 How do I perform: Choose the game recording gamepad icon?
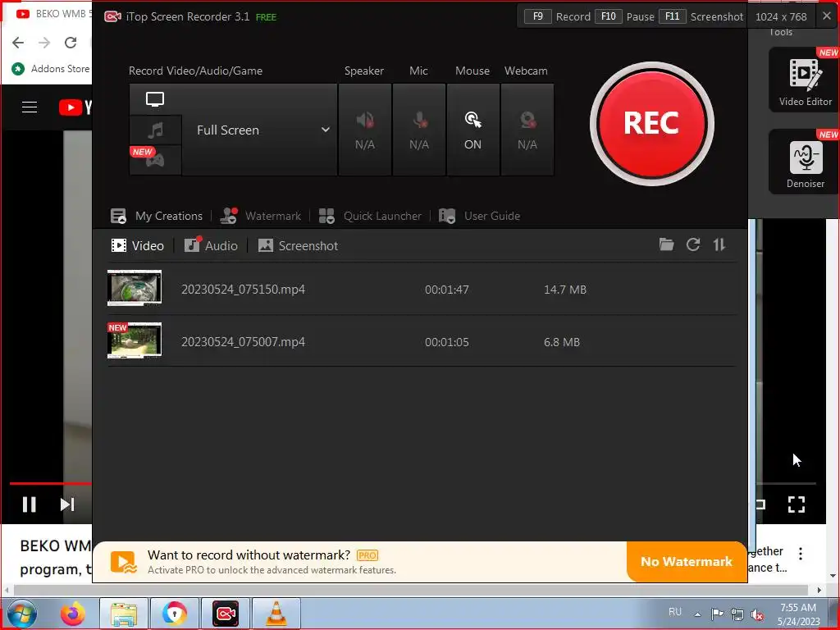pyautogui.click(x=155, y=160)
